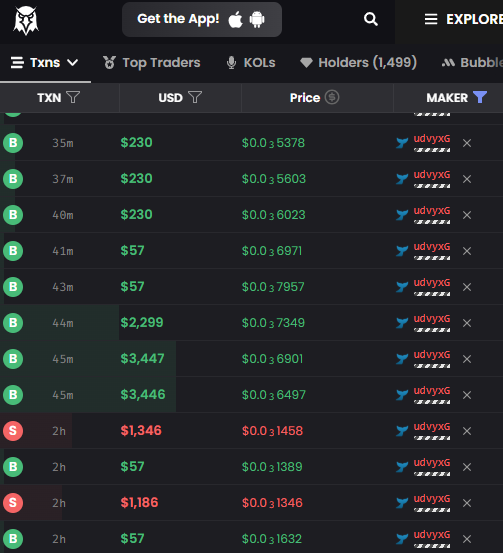The width and height of the screenshot is (503, 553).
Task: Remove maker filter on $3,447 row
Action: 467,359
